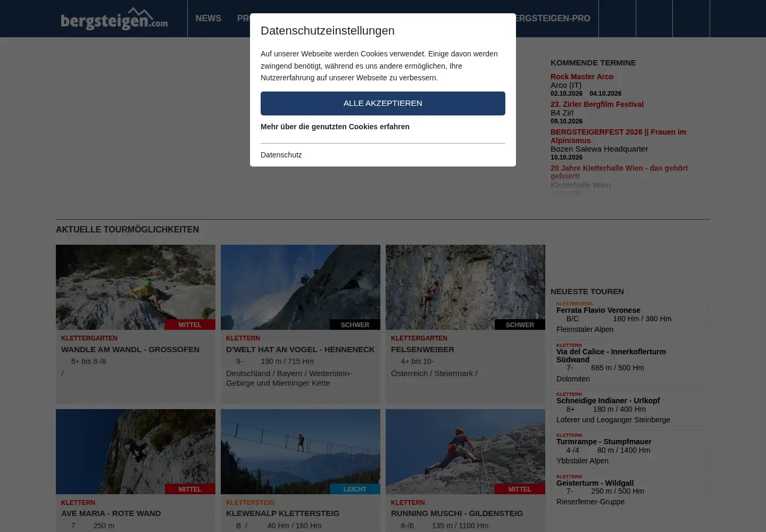This screenshot has height=532, width=766.
Task: Click 'Fleimstaler Alpen' under Ferrata Flavio Veronese
Action: [x=585, y=329]
